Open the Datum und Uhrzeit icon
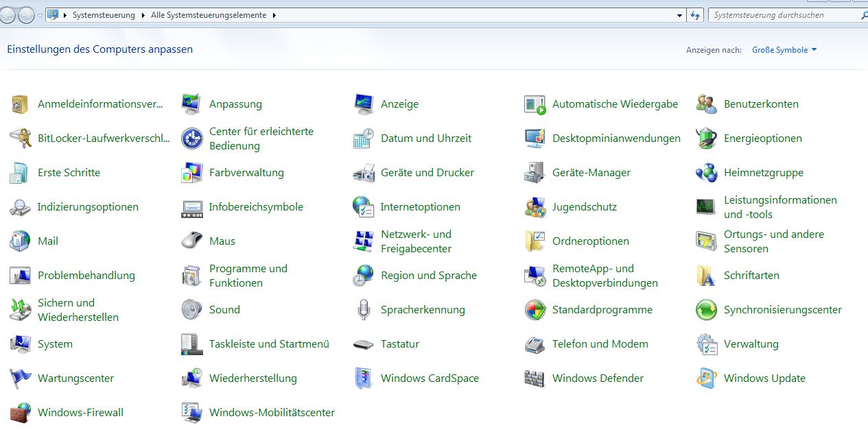The width and height of the screenshot is (868, 434). click(363, 138)
